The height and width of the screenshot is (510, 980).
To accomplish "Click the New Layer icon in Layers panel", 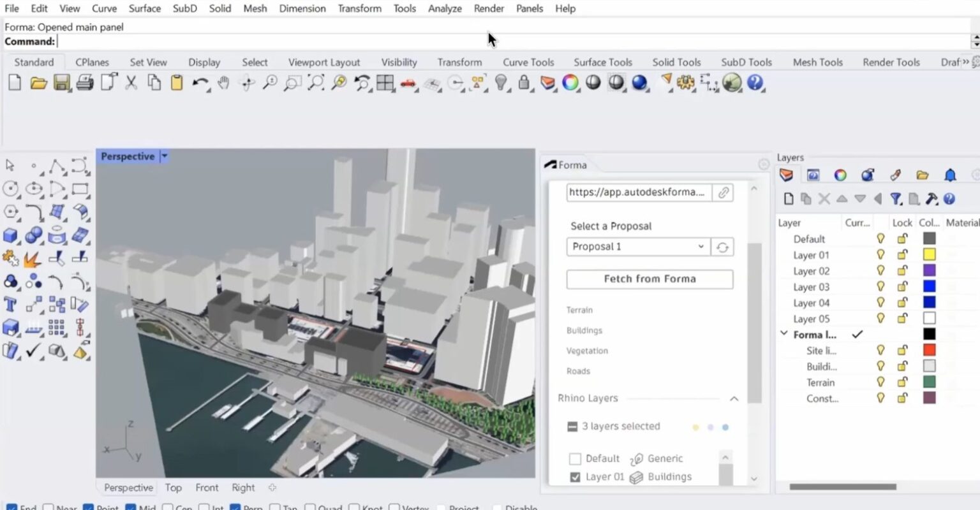I will click(789, 199).
